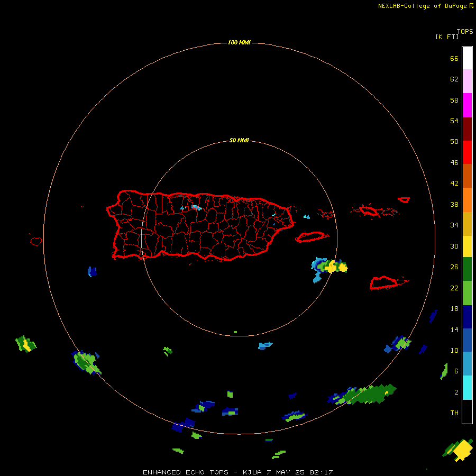476x476 pixels.
Task: Click the legend value 2
Action: pyautogui.click(x=456, y=392)
